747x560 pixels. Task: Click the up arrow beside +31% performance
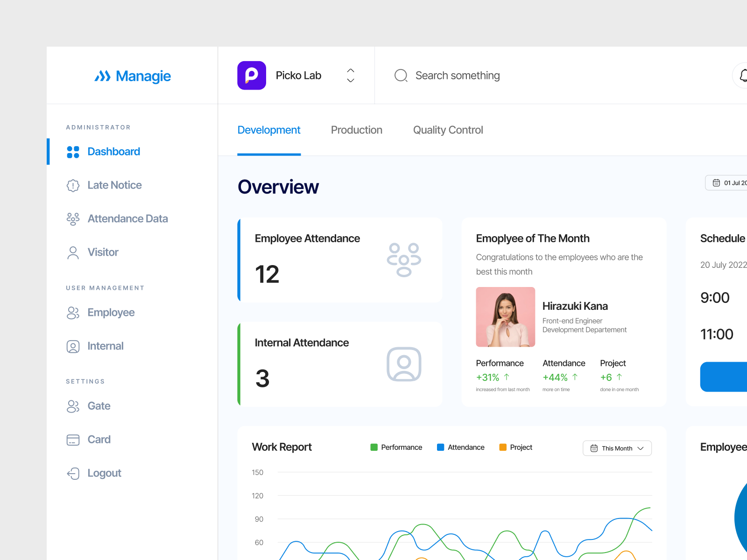point(507,377)
